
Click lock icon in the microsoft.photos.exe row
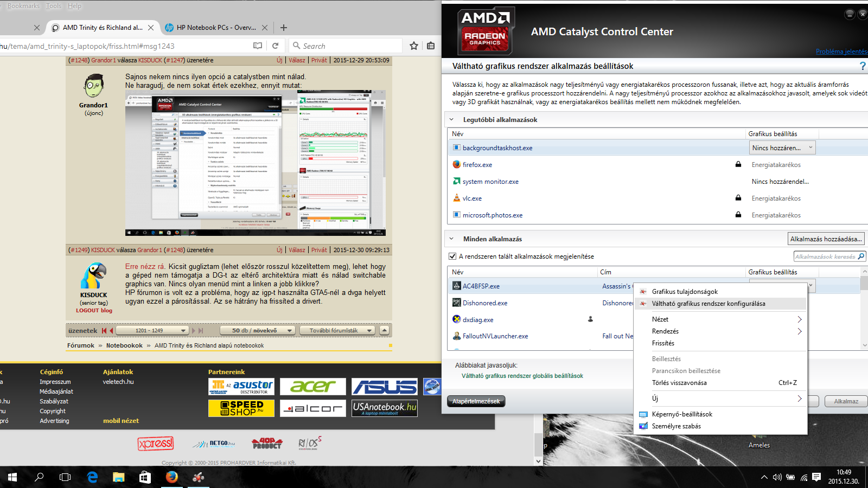[738, 215]
